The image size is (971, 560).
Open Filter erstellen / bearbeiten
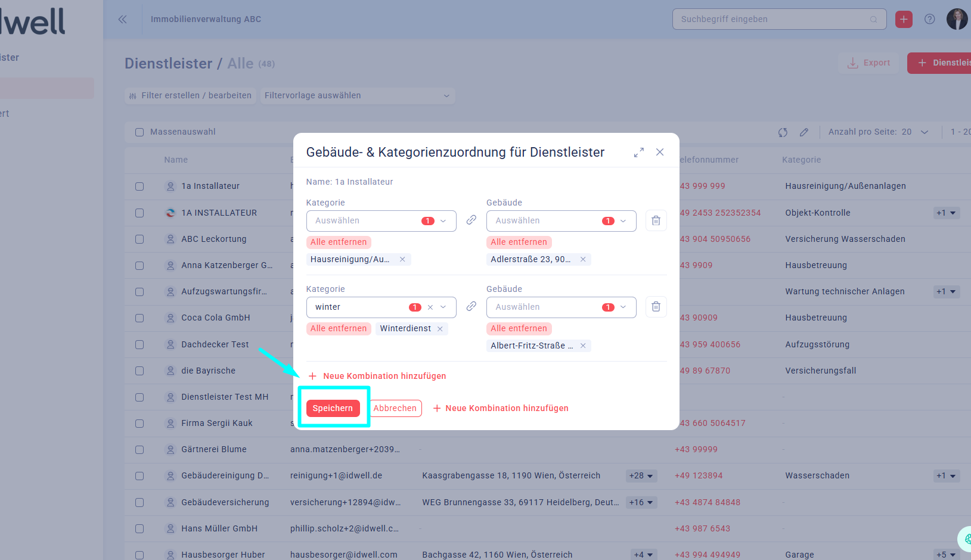point(190,96)
